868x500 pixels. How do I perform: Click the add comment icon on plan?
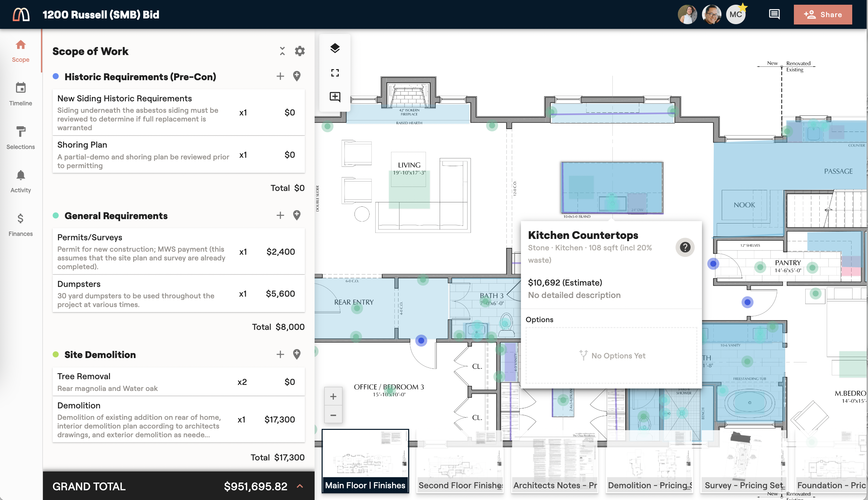(335, 97)
